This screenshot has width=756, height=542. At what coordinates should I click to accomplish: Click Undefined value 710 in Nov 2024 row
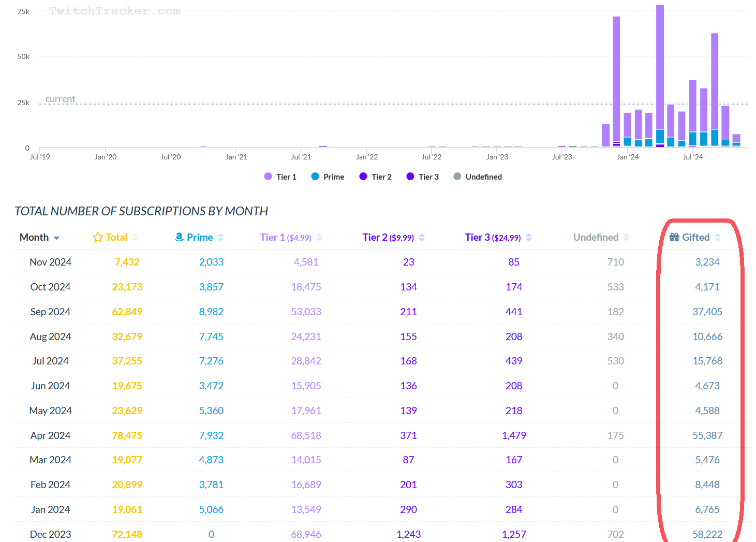(x=616, y=262)
